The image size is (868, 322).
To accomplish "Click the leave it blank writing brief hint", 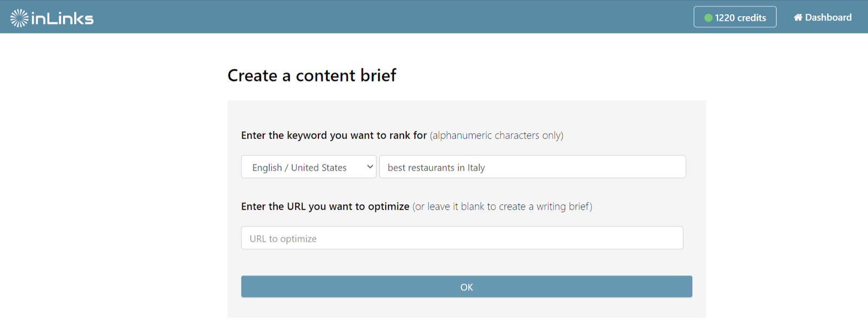I will pyautogui.click(x=502, y=206).
